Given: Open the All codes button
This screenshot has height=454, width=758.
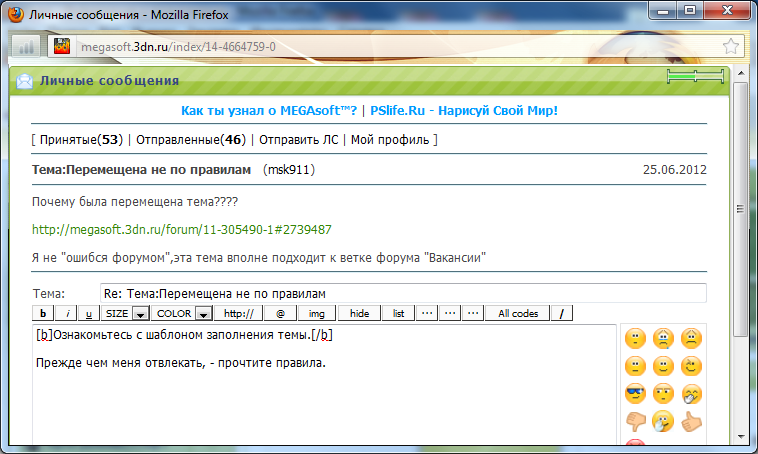Looking at the screenshot, I should click(x=518, y=313).
